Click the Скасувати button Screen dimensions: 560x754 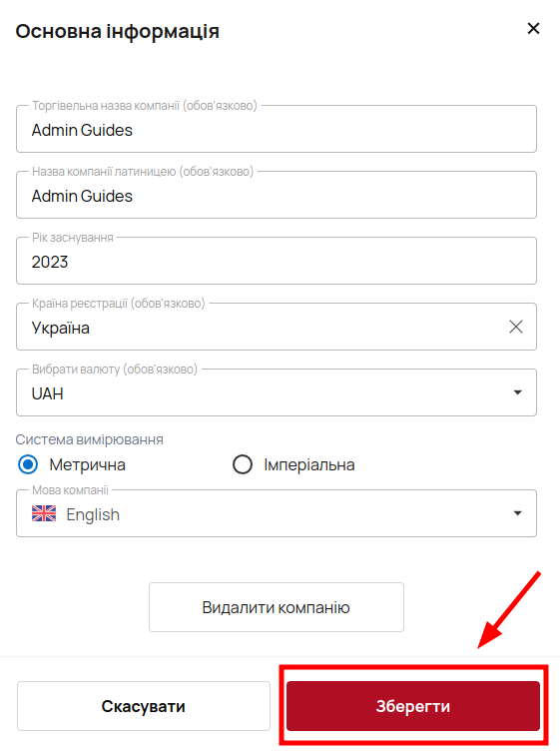tap(144, 706)
